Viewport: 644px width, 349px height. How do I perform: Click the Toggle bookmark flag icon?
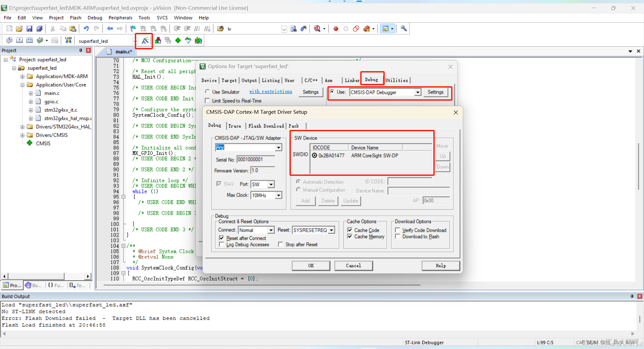tap(133, 29)
